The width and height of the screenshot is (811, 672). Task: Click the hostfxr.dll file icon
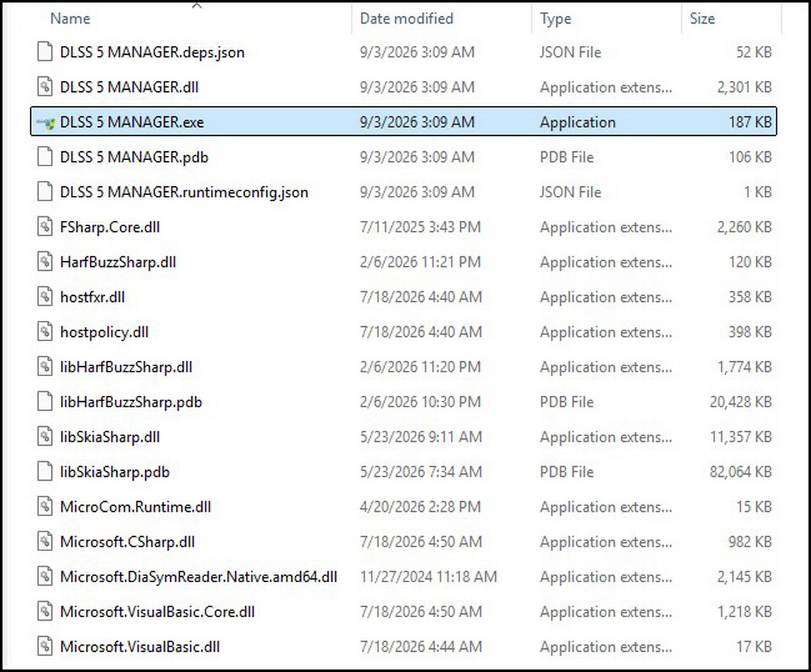(x=45, y=297)
